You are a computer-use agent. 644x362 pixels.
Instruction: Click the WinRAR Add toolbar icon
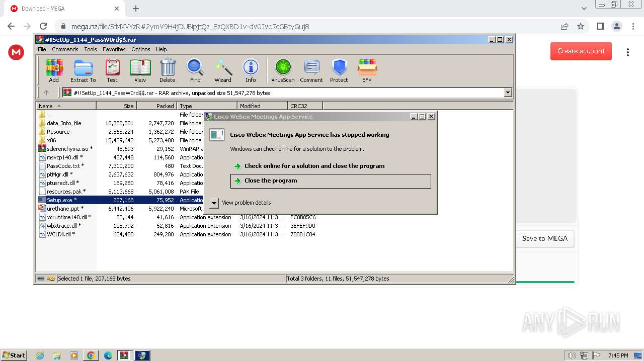pyautogui.click(x=54, y=70)
